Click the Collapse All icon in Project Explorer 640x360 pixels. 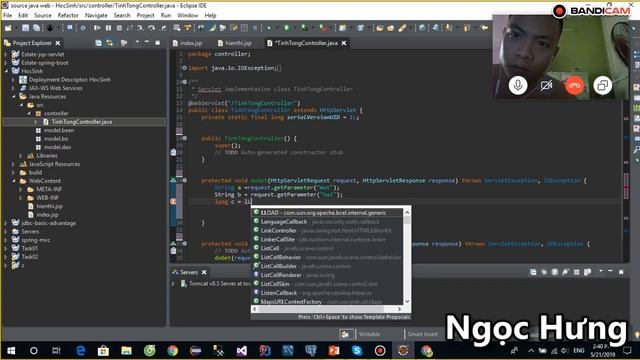pyautogui.click(x=98, y=43)
